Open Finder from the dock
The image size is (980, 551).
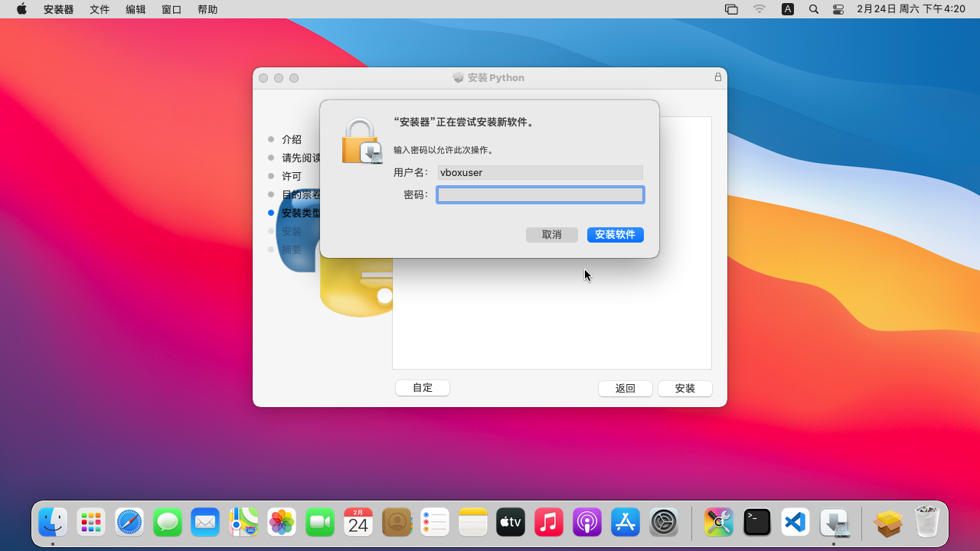[53, 523]
